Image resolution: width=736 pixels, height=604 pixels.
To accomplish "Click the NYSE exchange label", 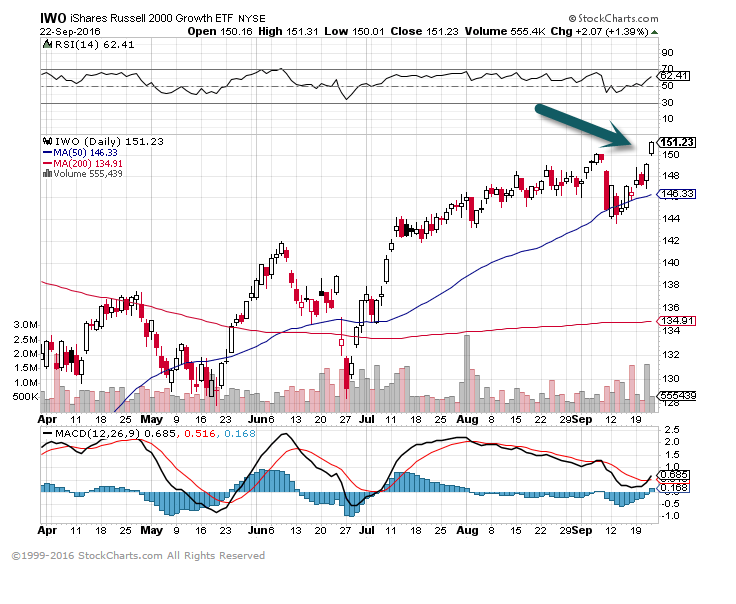I will (252, 19).
